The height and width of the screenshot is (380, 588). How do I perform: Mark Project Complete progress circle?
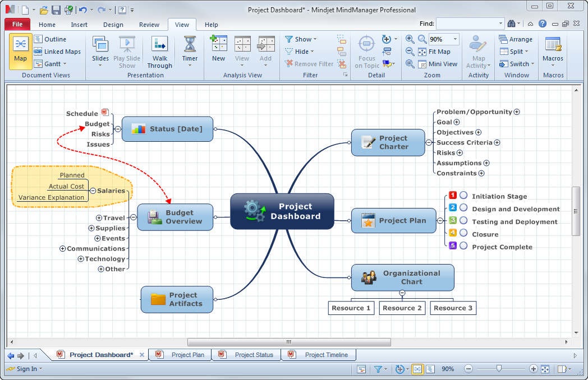(x=463, y=245)
